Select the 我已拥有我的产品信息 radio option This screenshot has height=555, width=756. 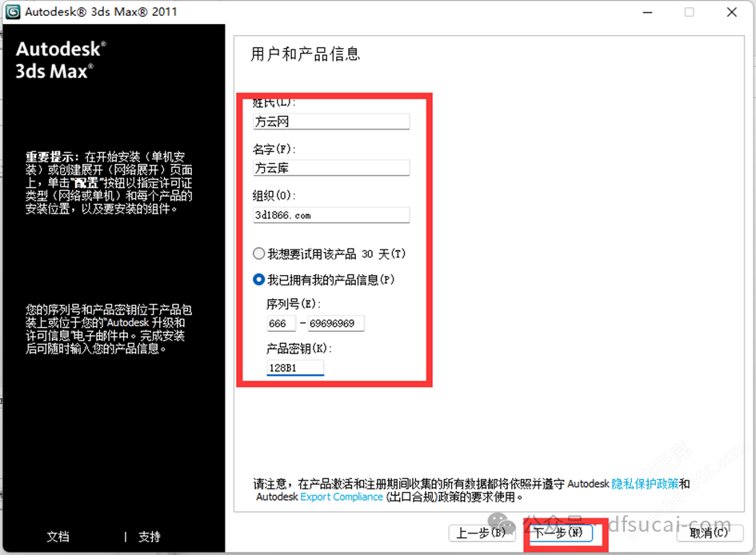click(x=258, y=278)
